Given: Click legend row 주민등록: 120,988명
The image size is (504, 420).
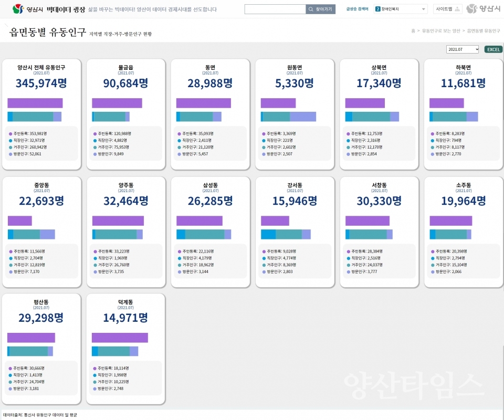Looking at the screenshot, I should [112, 134].
